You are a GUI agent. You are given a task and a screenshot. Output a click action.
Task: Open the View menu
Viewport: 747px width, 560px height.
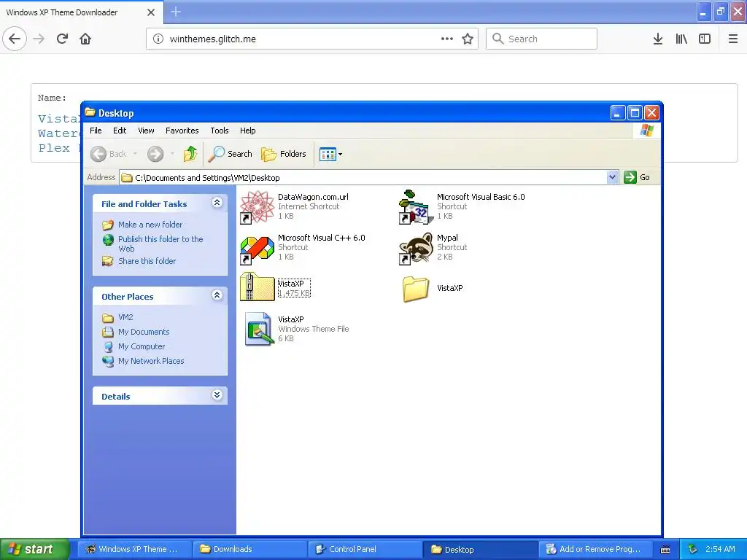click(146, 131)
